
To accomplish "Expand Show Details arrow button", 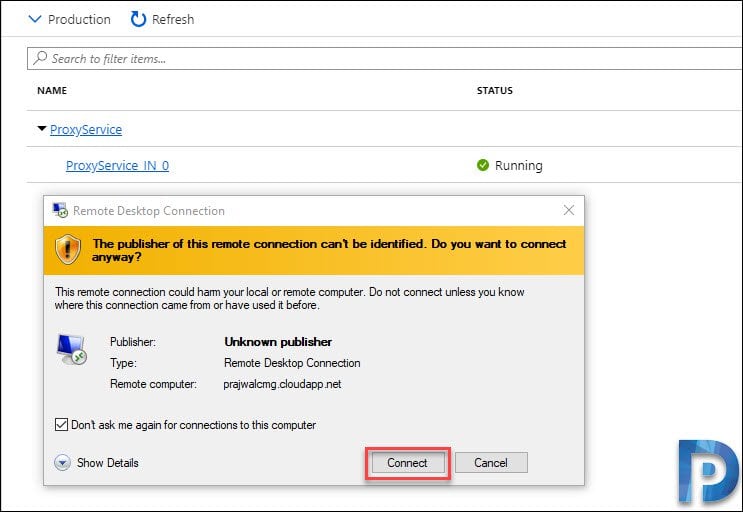I will [x=62, y=462].
